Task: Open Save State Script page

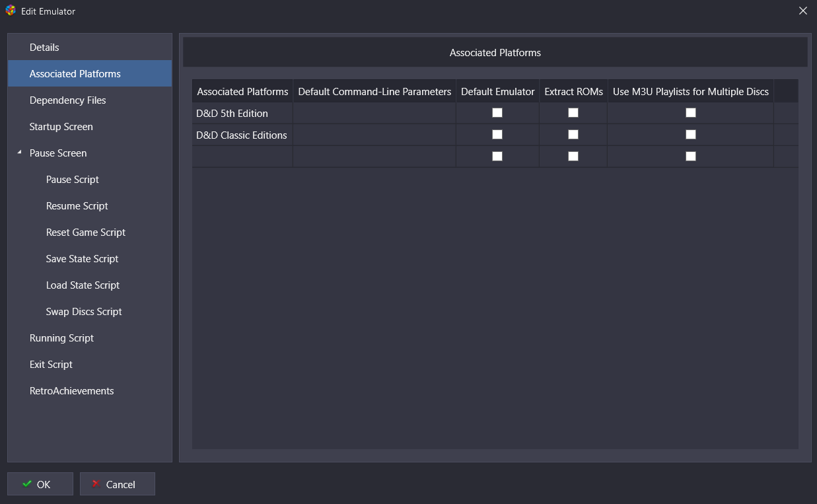Action: [x=90, y=259]
